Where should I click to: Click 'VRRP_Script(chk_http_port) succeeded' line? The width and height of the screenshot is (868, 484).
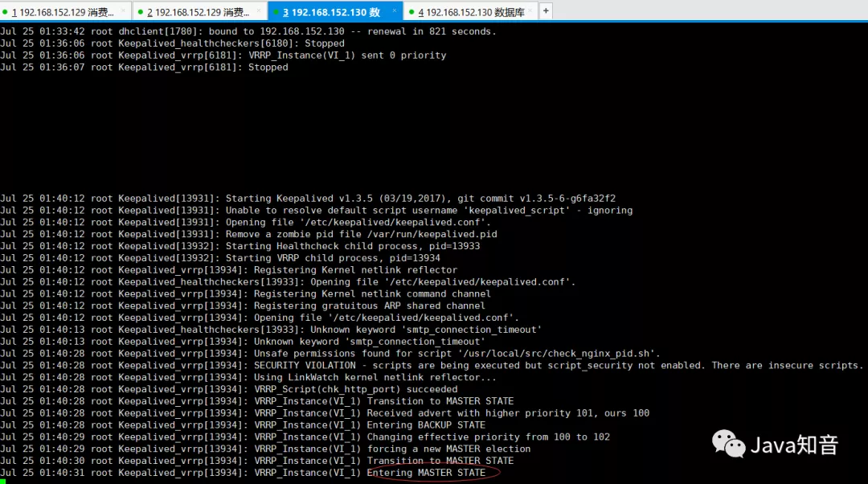pyautogui.click(x=228, y=389)
